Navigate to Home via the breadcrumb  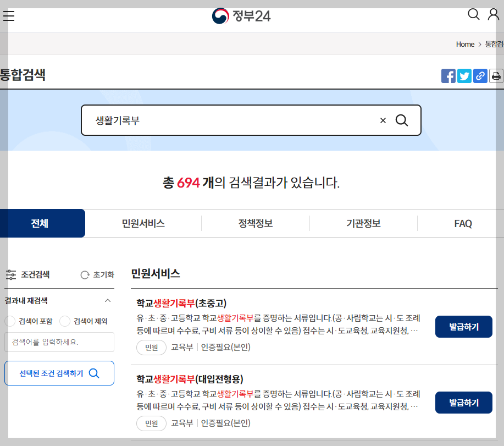click(x=464, y=44)
